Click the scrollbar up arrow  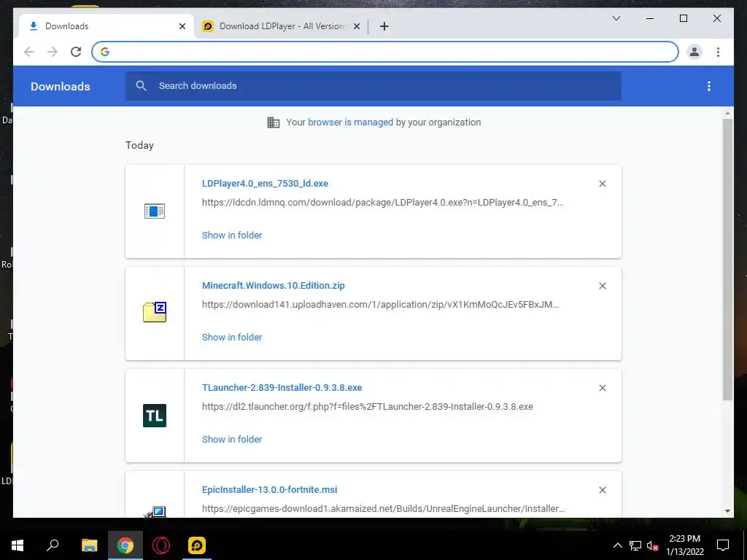pyautogui.click(x=727, y=113)
